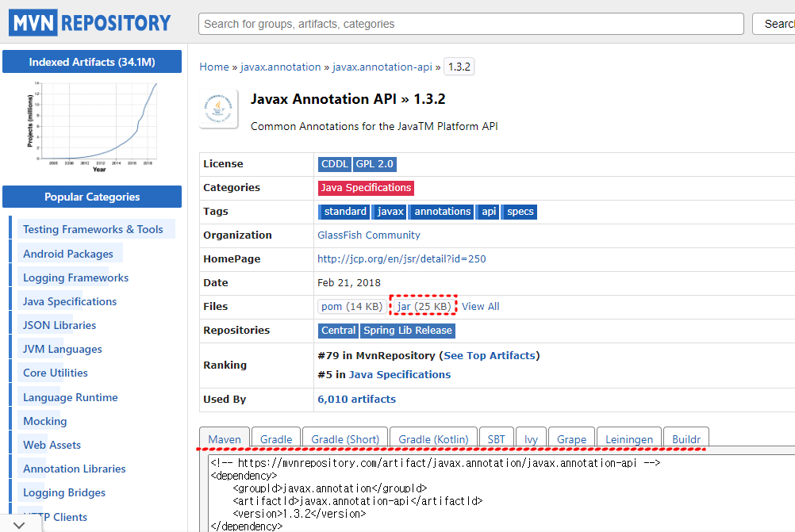Switch to the Ivy tab
This screenshot has width=795, height=532.
point(531,438)
